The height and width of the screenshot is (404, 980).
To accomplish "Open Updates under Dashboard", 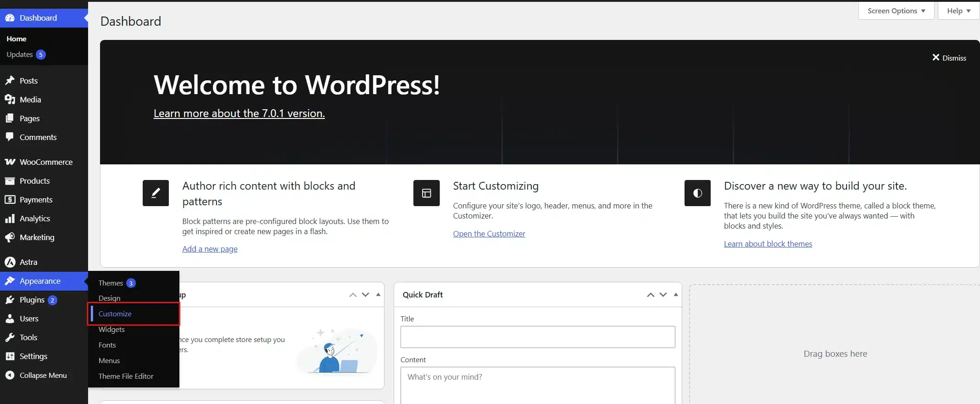I will coord(20,54).
